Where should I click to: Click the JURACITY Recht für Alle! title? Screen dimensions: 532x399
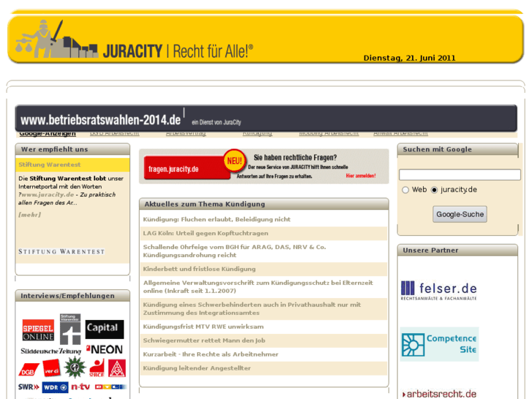click(x=178, y=51)
